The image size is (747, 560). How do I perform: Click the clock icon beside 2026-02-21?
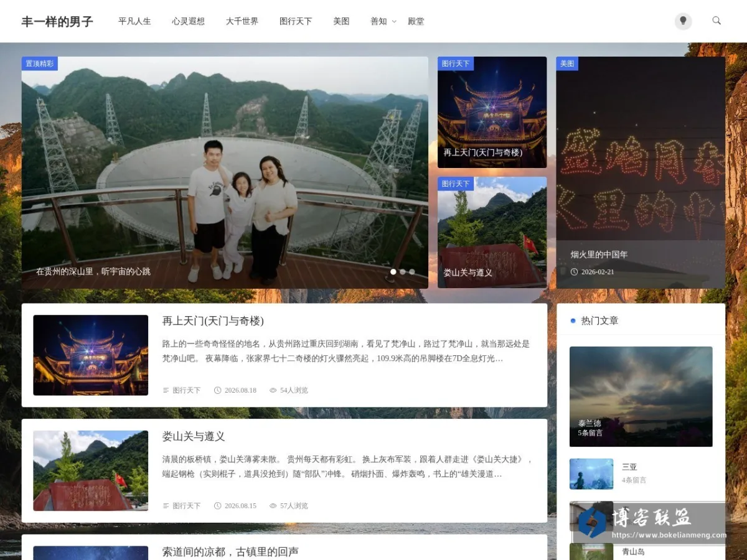point(574,272)
